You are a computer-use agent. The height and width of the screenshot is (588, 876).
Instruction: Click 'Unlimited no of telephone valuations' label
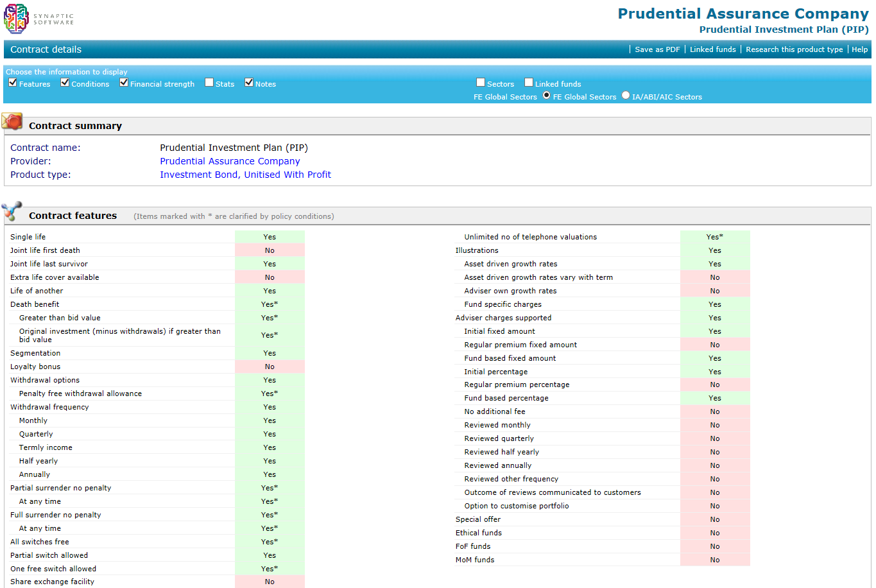(530, 237)
